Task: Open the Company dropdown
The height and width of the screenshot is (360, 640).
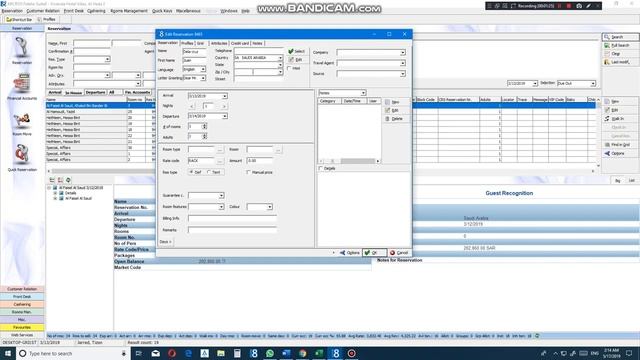Action: (403, 53)
